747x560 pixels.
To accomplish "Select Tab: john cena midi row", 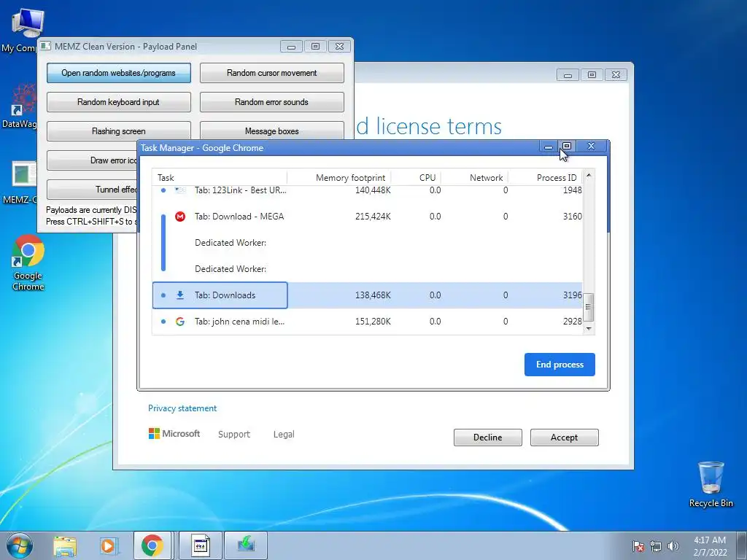I will [x=367, y=322].
